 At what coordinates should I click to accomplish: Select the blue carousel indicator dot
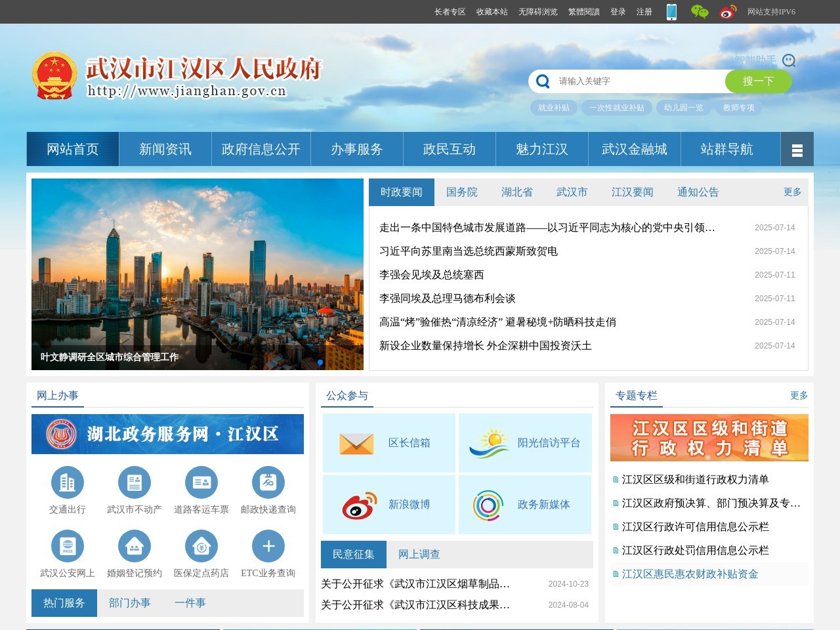[x=320, y=362]
